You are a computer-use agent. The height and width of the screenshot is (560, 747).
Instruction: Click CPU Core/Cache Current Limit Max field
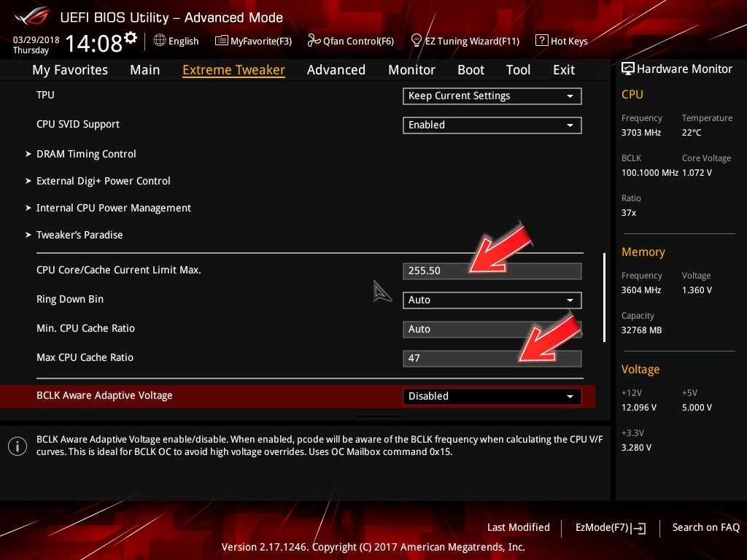[492, 271]
